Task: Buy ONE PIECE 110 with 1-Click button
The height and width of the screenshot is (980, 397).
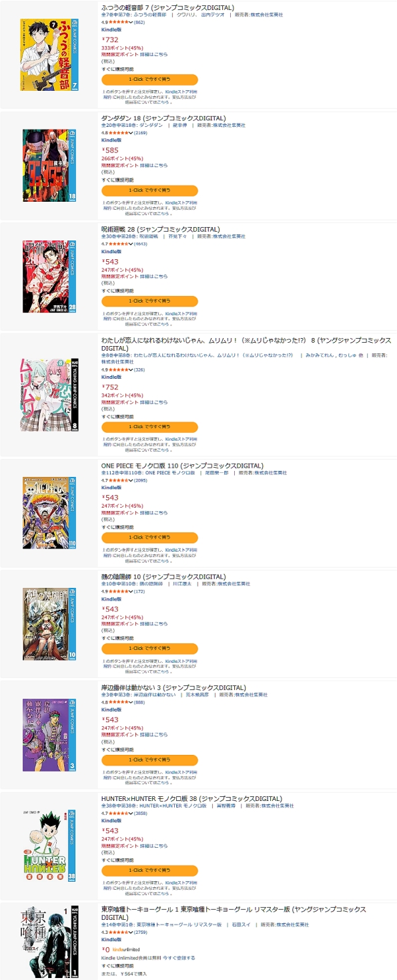Action: click(149, 537)
